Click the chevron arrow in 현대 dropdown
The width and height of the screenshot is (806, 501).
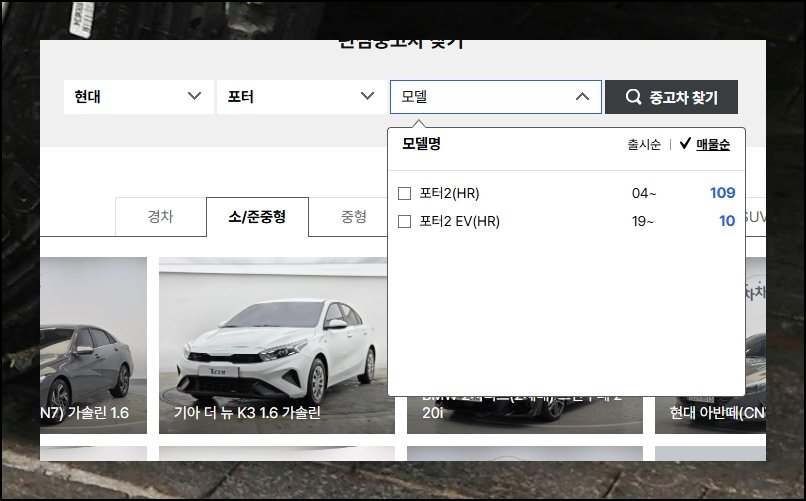tap(194, 96)
